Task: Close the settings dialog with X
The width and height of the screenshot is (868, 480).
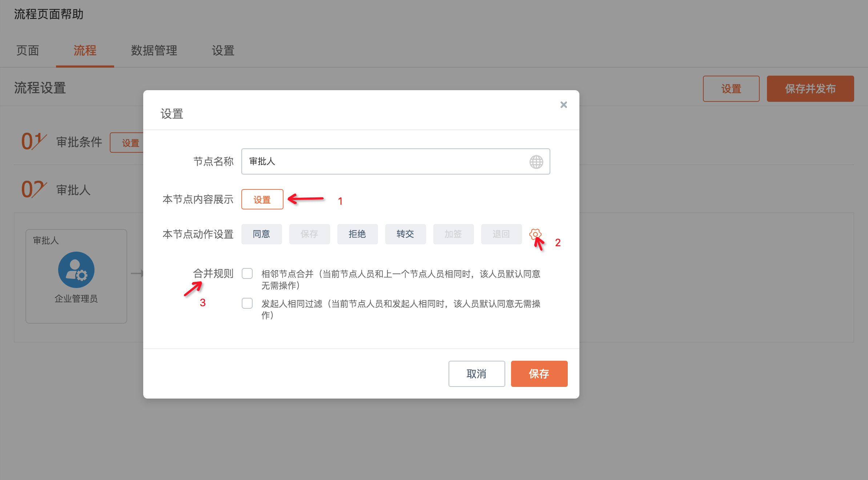Action: [563, 105]
